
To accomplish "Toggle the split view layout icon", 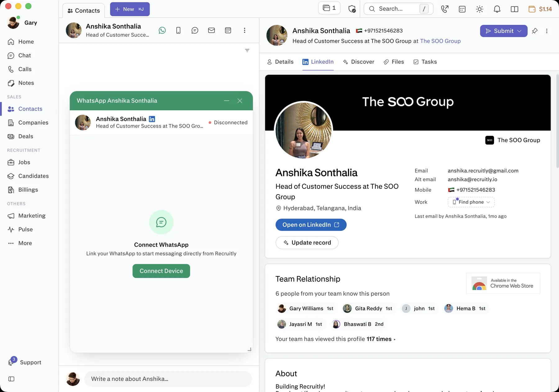I will coord(514,9).
